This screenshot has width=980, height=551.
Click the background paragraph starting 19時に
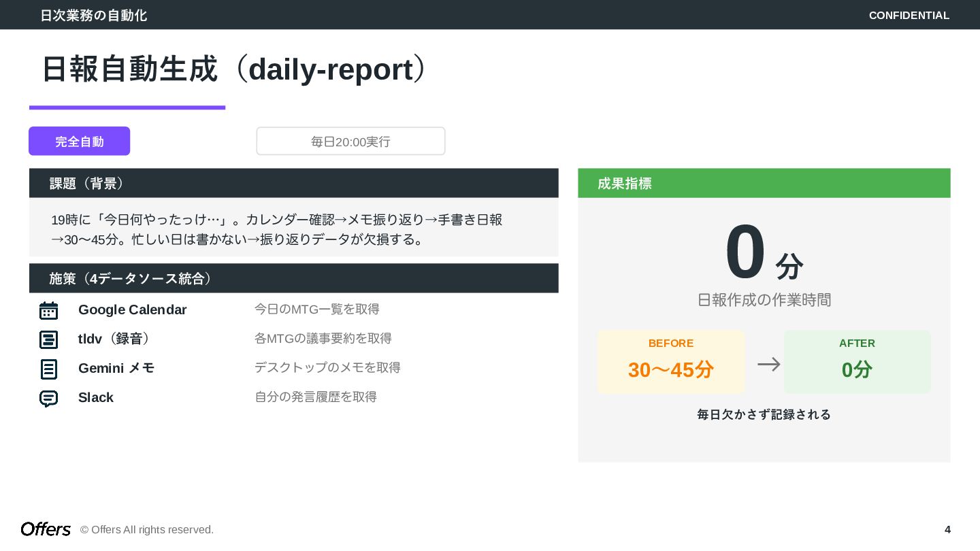point(277,229)
